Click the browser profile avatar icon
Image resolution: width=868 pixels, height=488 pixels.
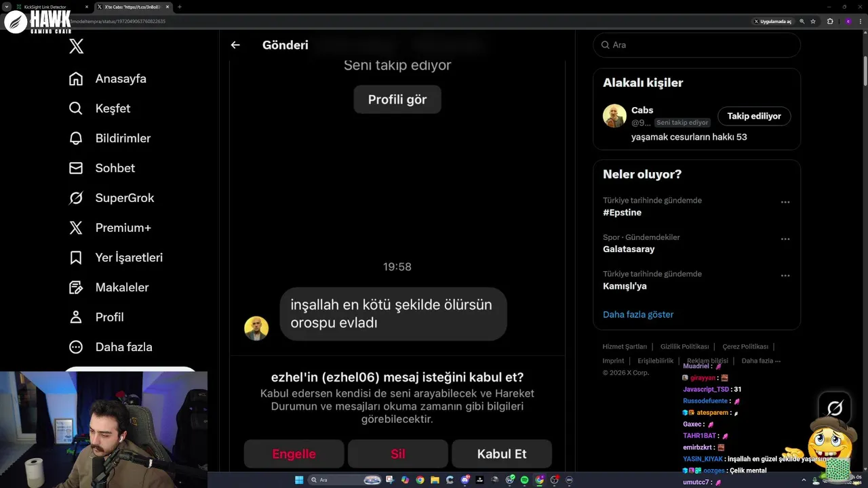[848, 21]
